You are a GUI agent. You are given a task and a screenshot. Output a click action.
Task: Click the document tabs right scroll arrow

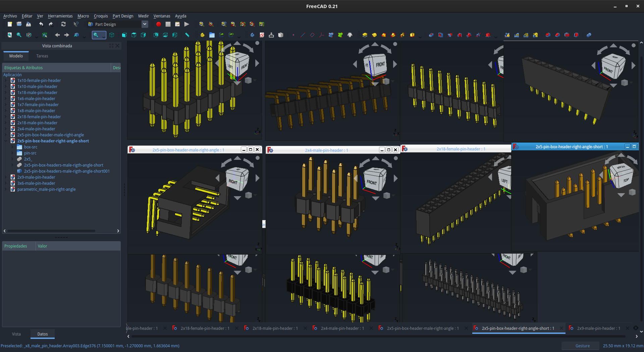(637, 336)
